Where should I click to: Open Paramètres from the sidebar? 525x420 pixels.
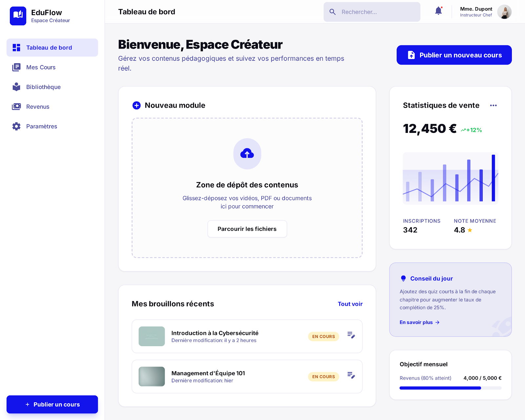tap(41, 126)
